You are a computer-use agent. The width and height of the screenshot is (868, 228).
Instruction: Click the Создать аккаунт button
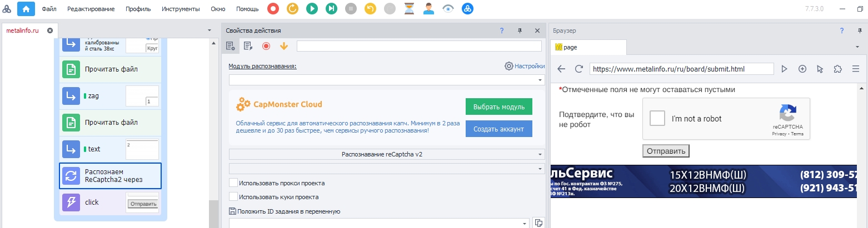point(499,129)
